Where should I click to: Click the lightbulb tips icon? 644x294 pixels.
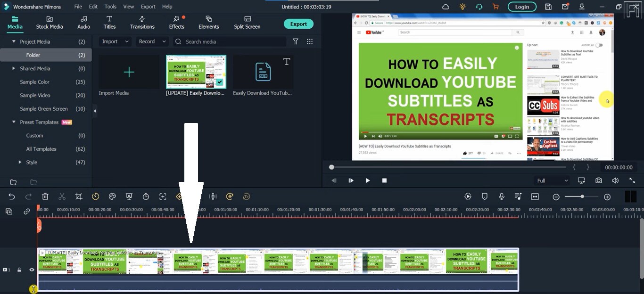(462, 7)
